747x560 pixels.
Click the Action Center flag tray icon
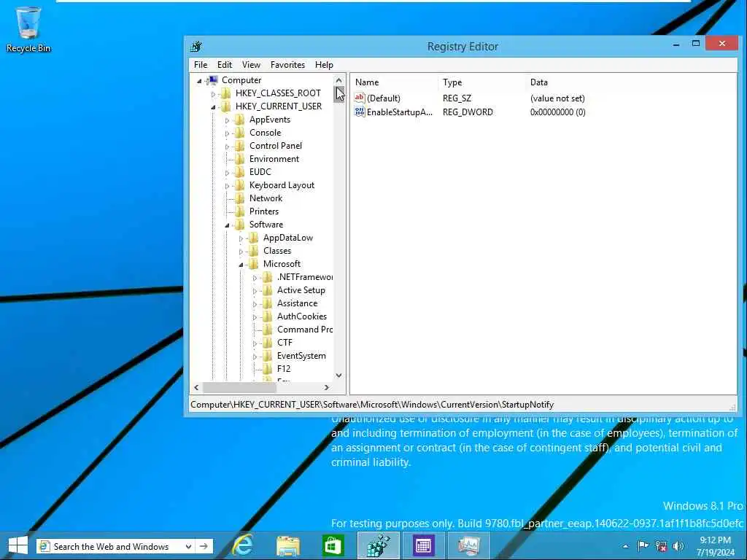643,546
